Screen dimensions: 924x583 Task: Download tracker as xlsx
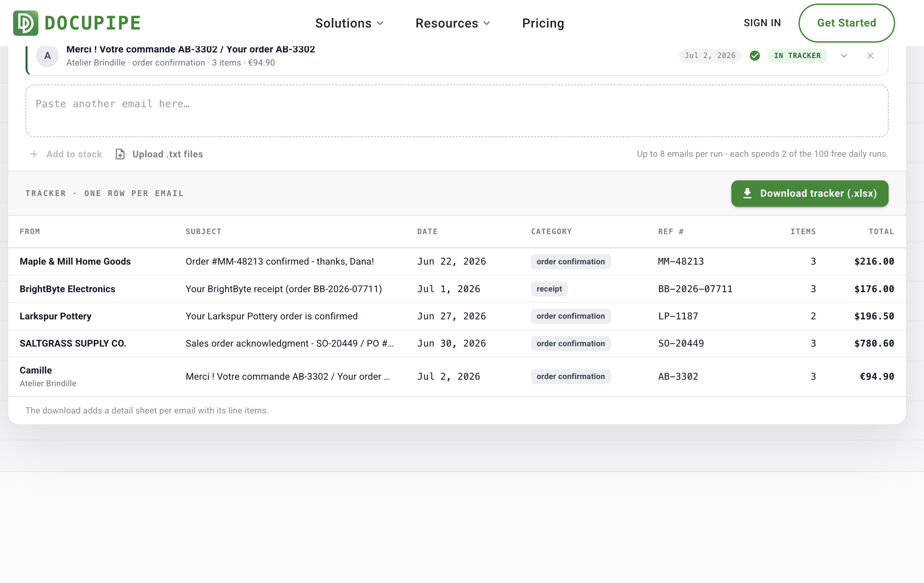click(x=809, y=193)
